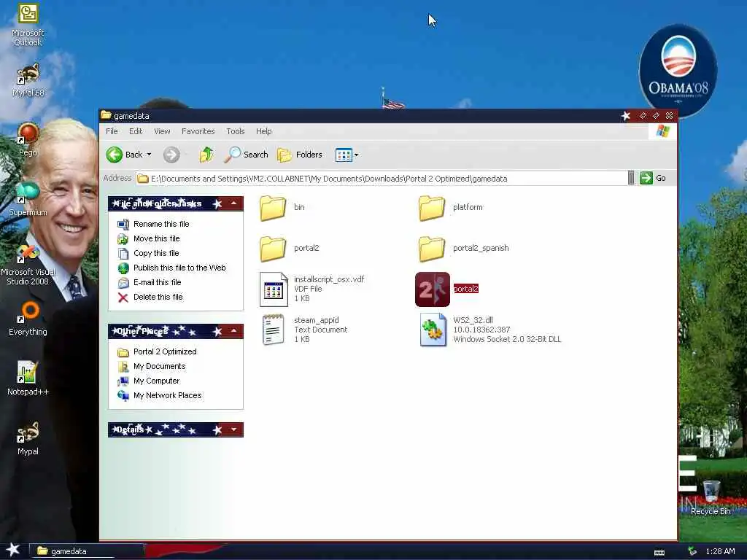Select the portal2 application icon
Screen dimensions: 747x560
click(433, 289)
